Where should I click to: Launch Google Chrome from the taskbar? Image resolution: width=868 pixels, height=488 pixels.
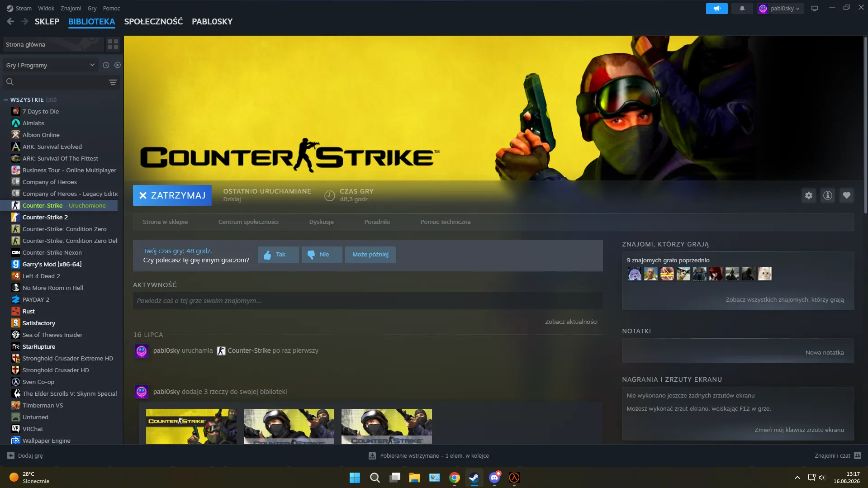tap(455, 478)
